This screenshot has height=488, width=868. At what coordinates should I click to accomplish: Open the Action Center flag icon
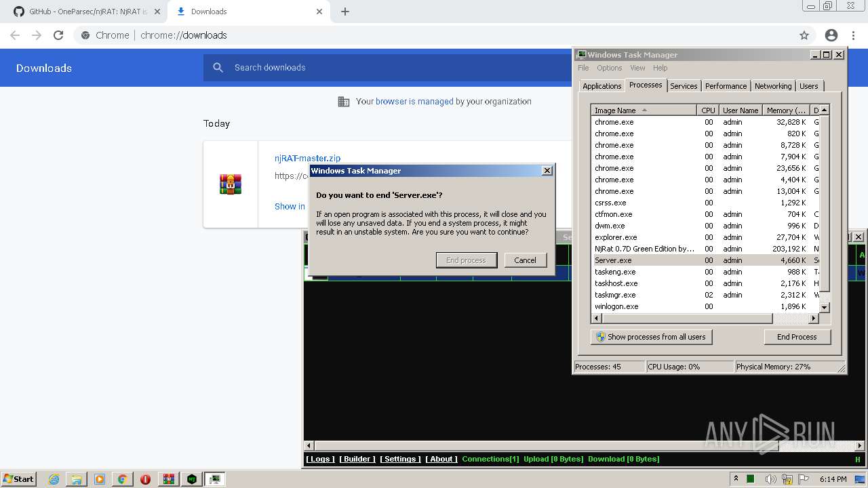[804, 479]
